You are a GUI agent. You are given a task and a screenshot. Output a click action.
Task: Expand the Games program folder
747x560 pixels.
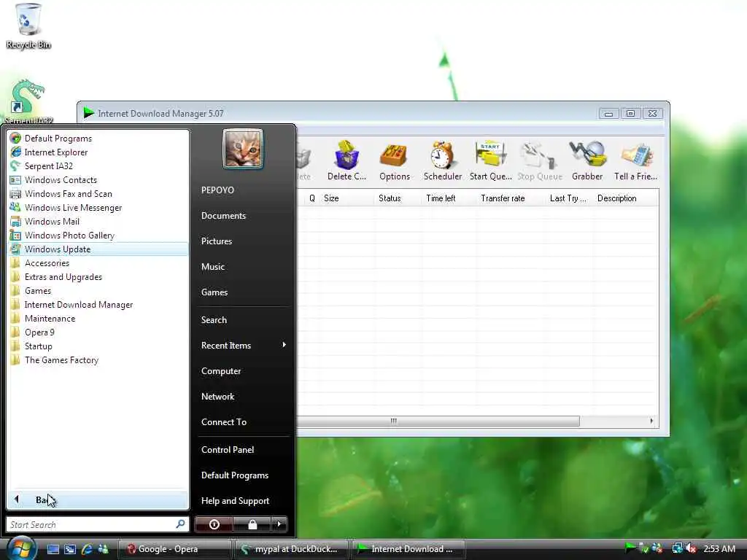[98, 290]
